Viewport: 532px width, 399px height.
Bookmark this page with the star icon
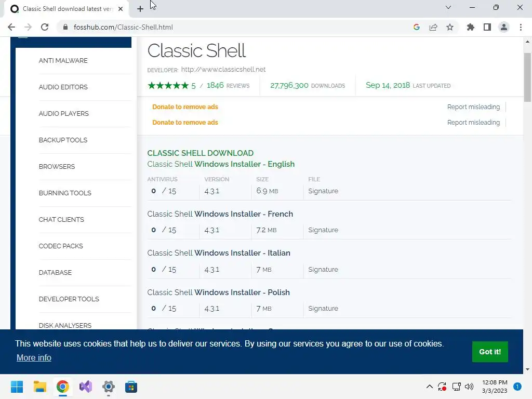[x=450, y=27]
